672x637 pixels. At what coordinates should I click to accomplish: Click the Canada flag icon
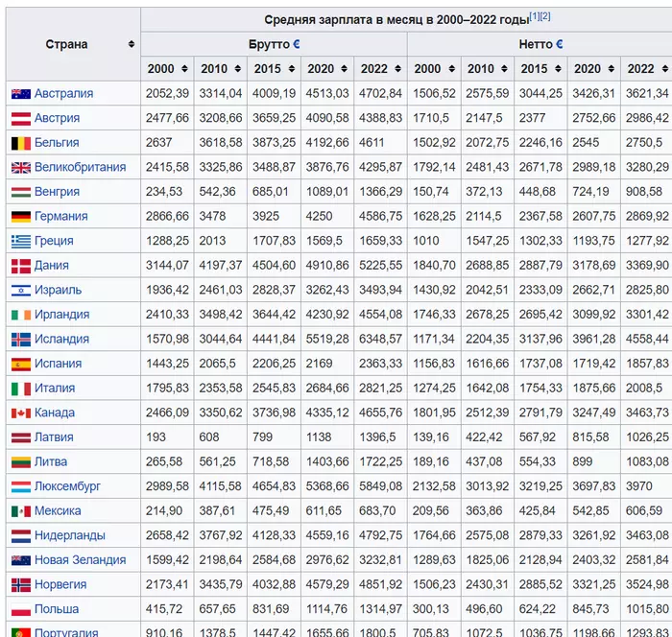pyautogui.click(x=21, y=413)
